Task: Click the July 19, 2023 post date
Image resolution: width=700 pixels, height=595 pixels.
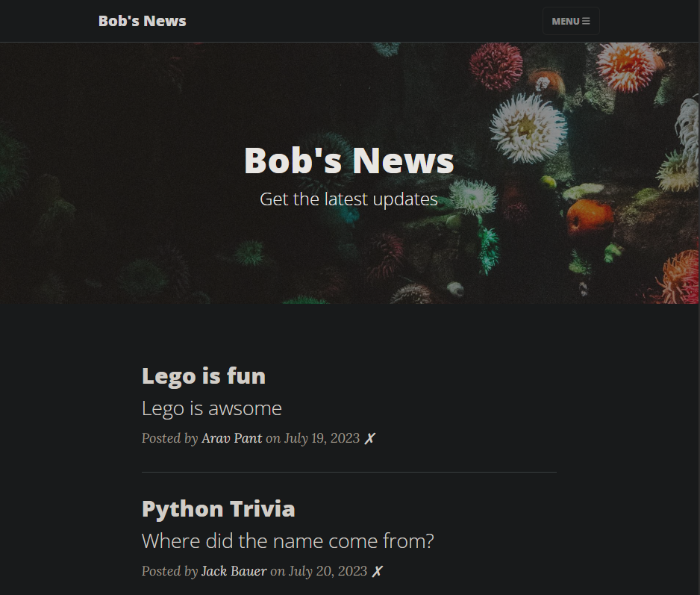Action: coord(322,438)
